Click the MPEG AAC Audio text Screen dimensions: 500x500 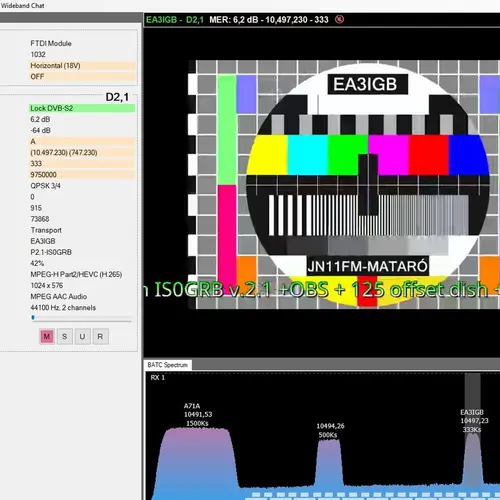pyautogui.click(x=59, y=296)
